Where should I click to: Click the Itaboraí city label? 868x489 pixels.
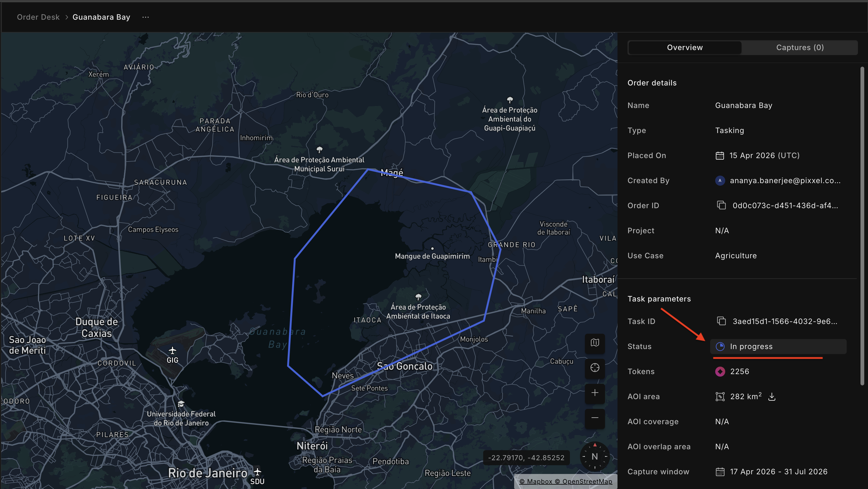click(598, 280)
